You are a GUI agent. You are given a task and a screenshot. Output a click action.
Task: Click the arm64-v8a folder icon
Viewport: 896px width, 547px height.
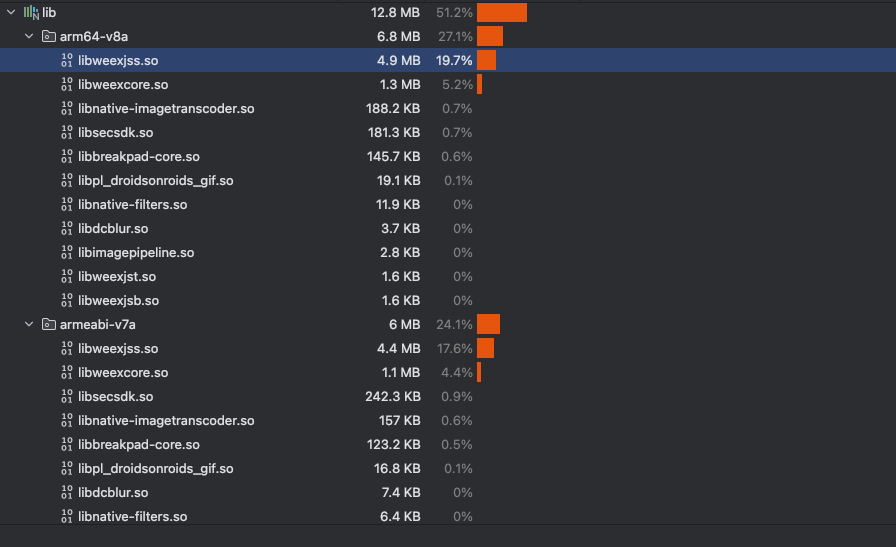coord(48,37)
